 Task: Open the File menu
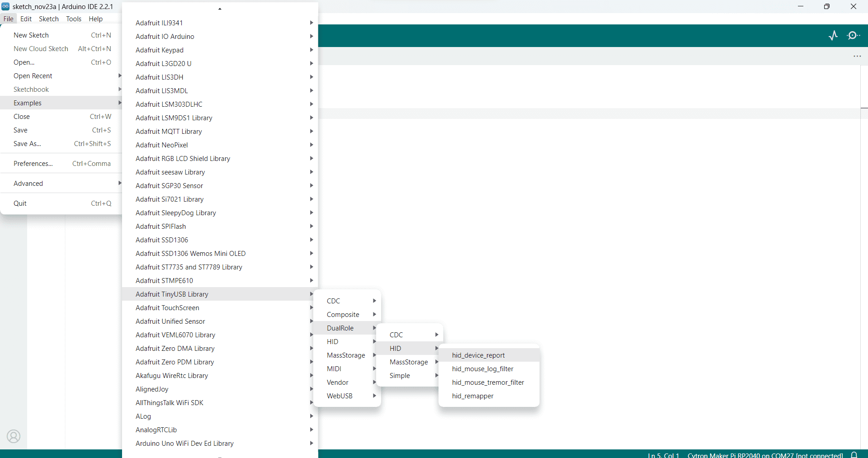click(x=8, y=19)
